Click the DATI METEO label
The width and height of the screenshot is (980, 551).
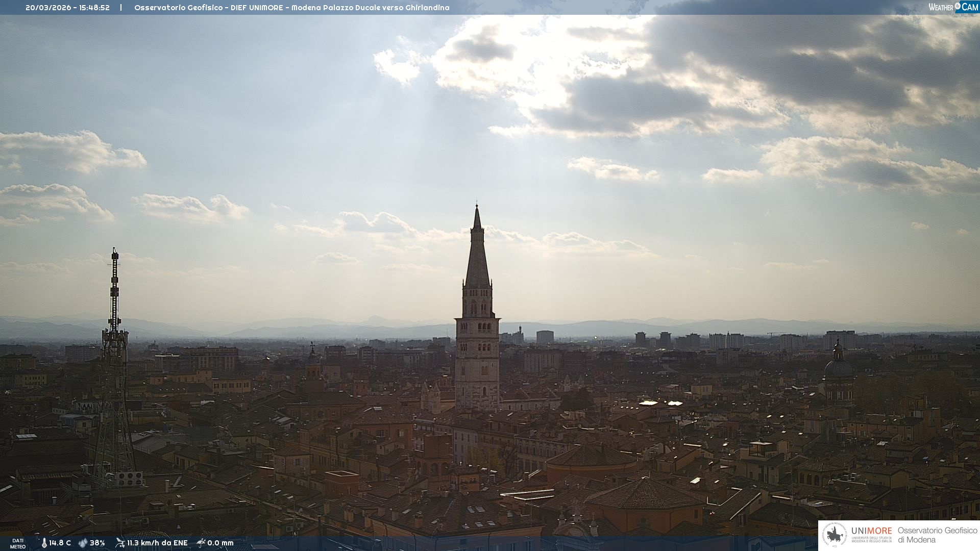pos(18,543)
